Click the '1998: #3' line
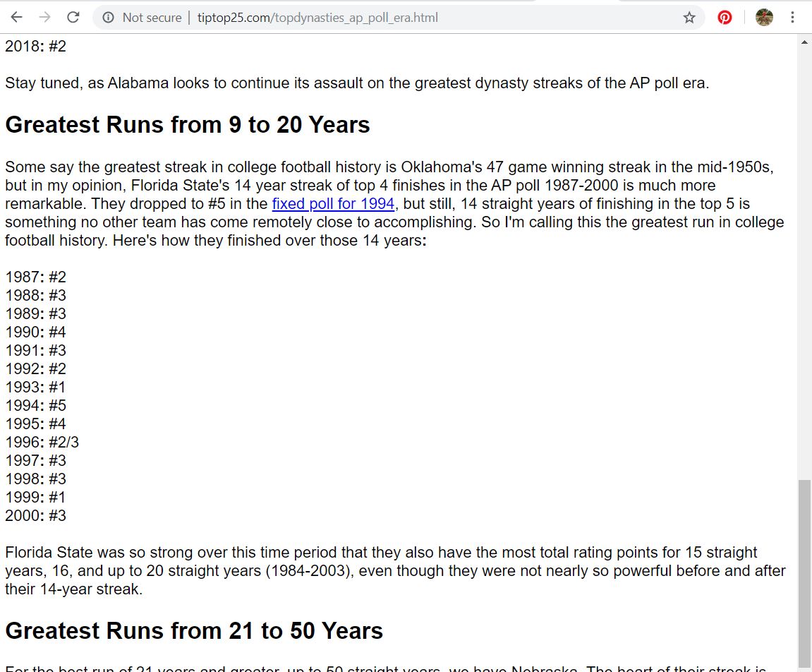Screen dimensions: 812x672 pyautogui.click(x=36, y=479)
